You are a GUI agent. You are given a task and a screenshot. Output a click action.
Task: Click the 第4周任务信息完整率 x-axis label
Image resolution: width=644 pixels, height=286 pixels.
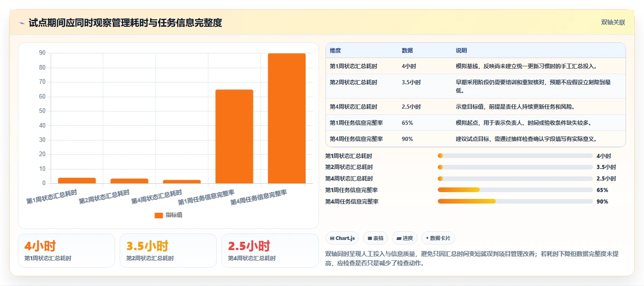point(259,197)
